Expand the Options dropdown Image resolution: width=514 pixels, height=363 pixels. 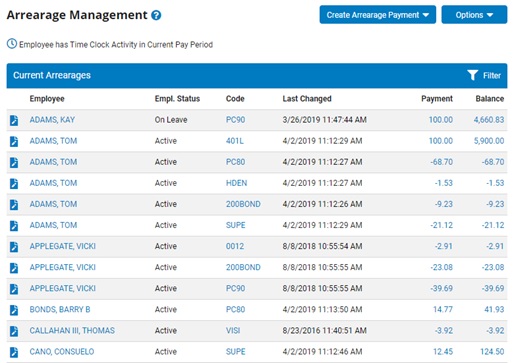[474, 15]
